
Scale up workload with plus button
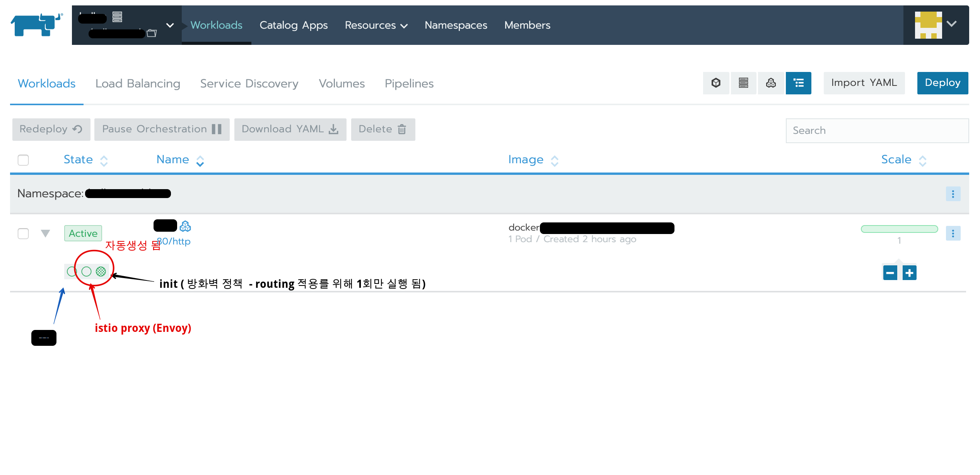tap(909, 273)
